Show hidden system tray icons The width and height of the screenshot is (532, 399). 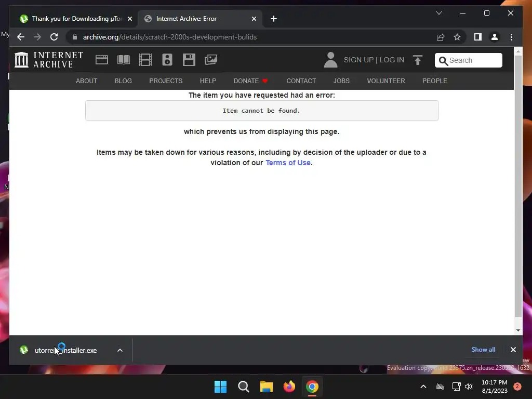pyautogui.click(x=423, y=387)
